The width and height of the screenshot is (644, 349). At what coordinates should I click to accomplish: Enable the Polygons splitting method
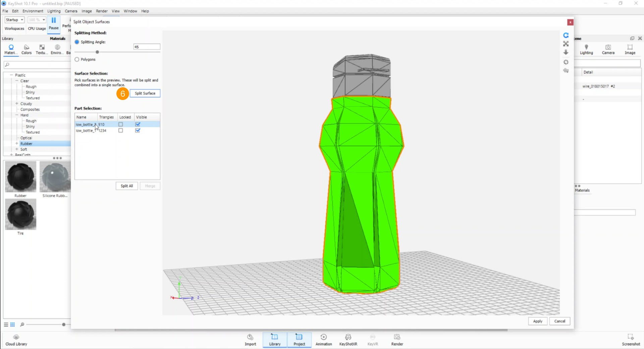point(77,59)
